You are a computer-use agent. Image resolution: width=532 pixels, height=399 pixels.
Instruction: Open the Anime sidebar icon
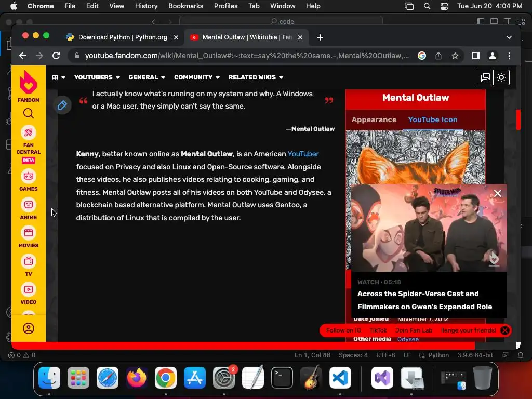click(29, 205)
